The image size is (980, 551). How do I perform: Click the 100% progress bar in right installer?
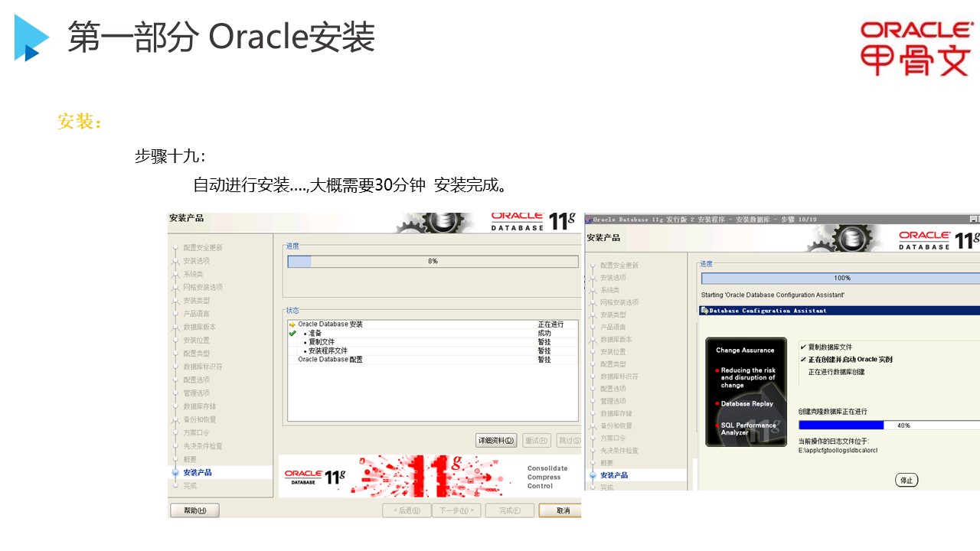[x=841, y=278]
